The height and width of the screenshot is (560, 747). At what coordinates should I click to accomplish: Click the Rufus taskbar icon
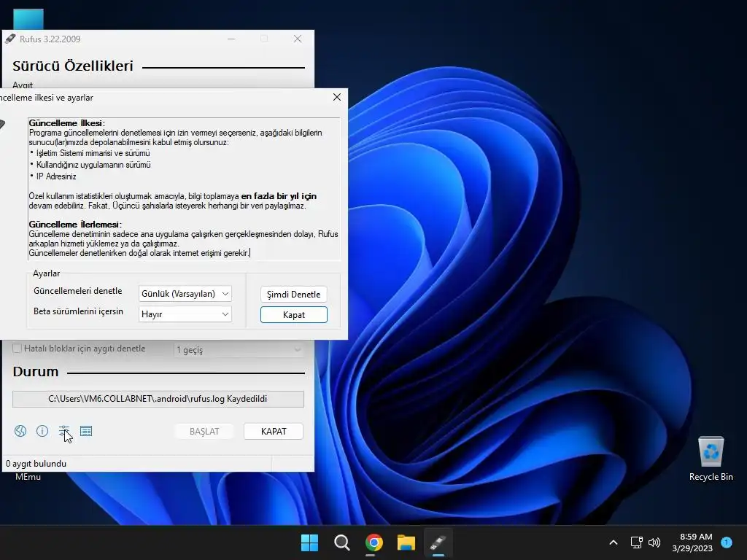point(438,542)
